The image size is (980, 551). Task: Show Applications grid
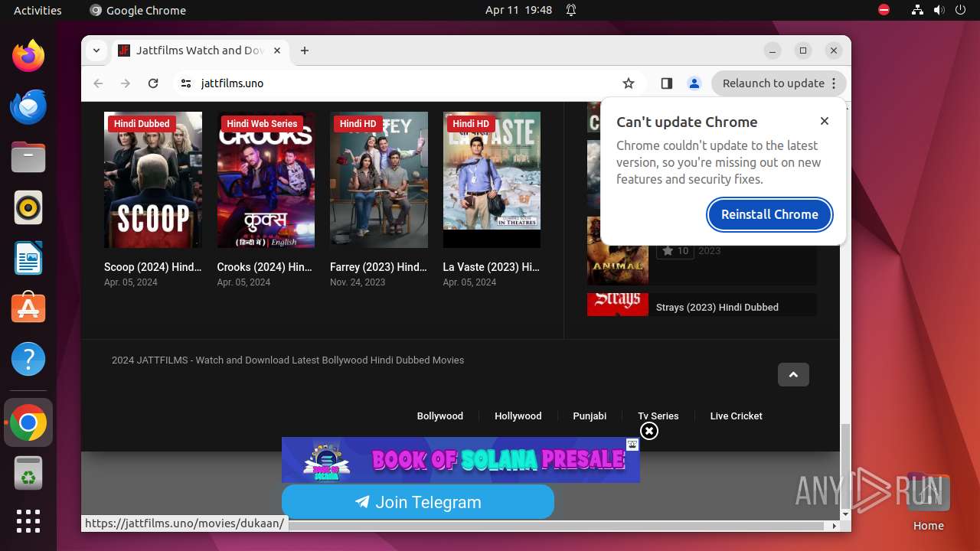pyautogui.click(x=28, y=521)
